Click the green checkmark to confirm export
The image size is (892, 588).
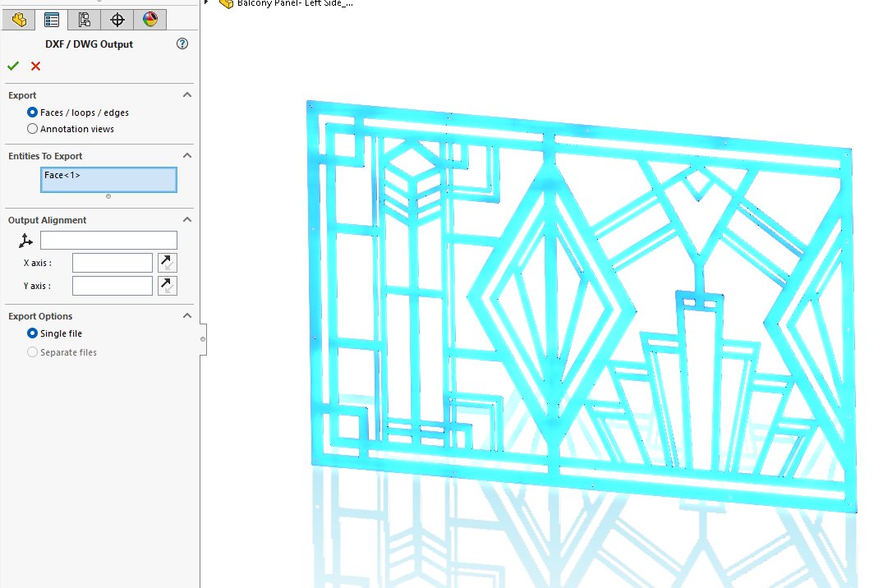coord(12,66)
